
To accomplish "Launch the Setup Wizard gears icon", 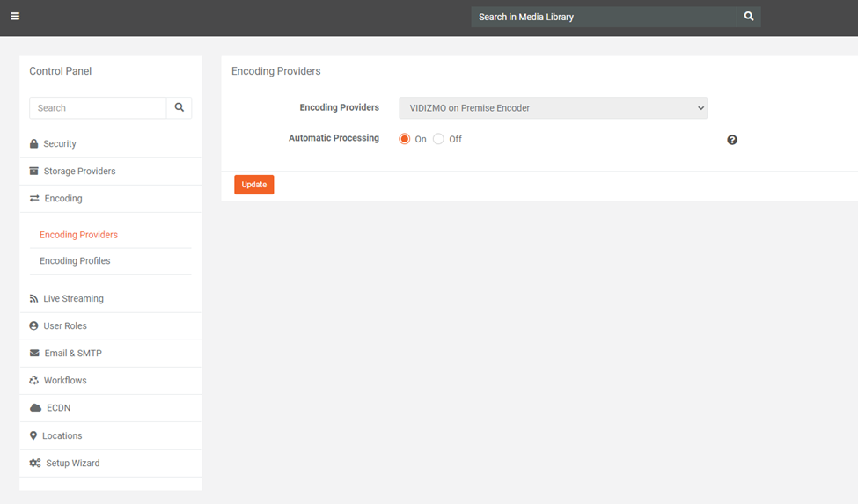I will [35, 464].
